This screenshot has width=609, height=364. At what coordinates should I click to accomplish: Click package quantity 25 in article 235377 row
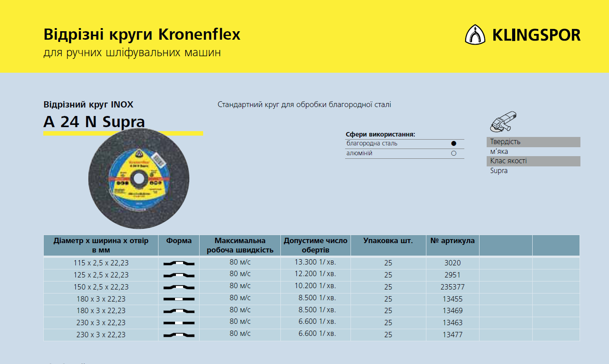pos(388,287)
